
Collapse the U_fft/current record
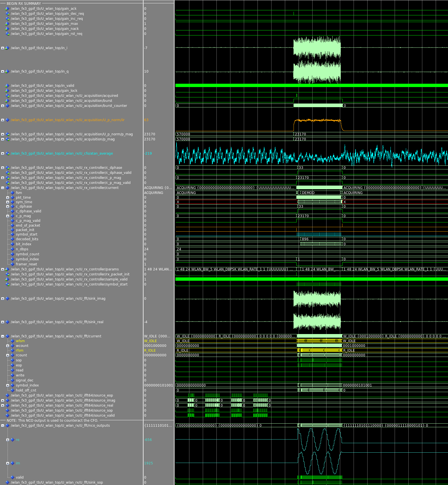(x=3, y=336)
